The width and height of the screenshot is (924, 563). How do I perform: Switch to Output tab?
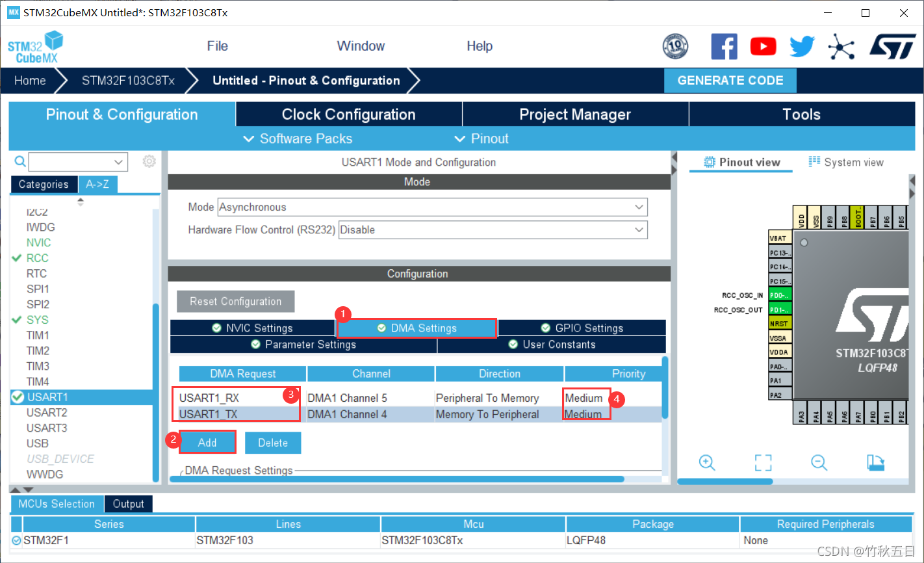[x=129, y=504]
